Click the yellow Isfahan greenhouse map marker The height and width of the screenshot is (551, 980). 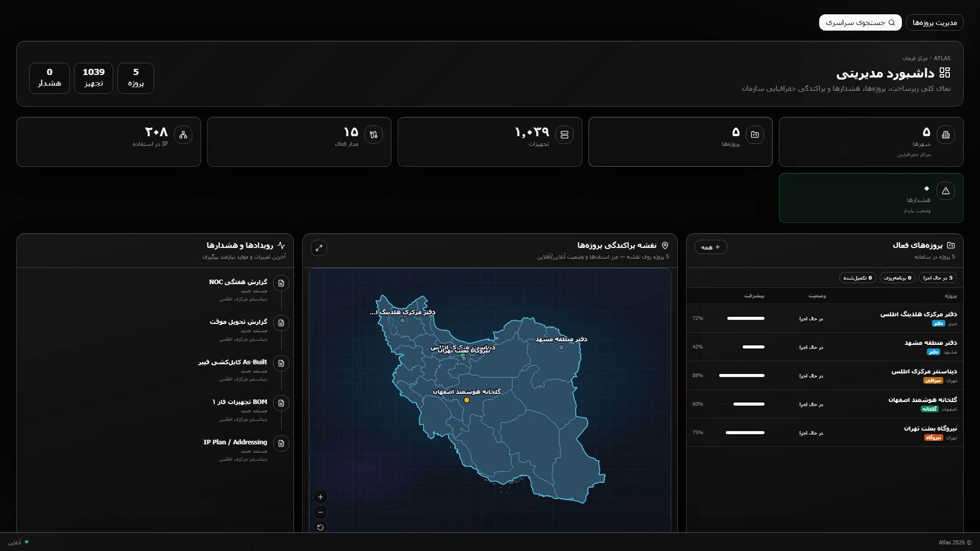click(x=467, y=400)
